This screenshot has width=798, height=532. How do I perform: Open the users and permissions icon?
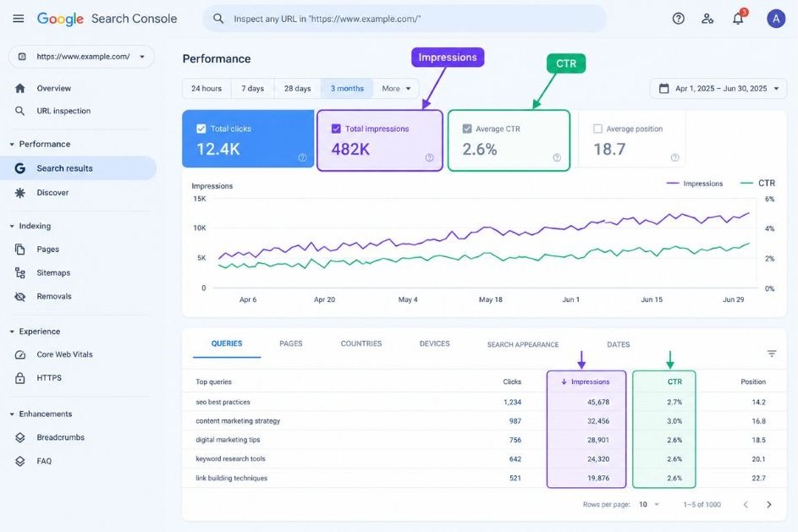(x=707, y=19)
